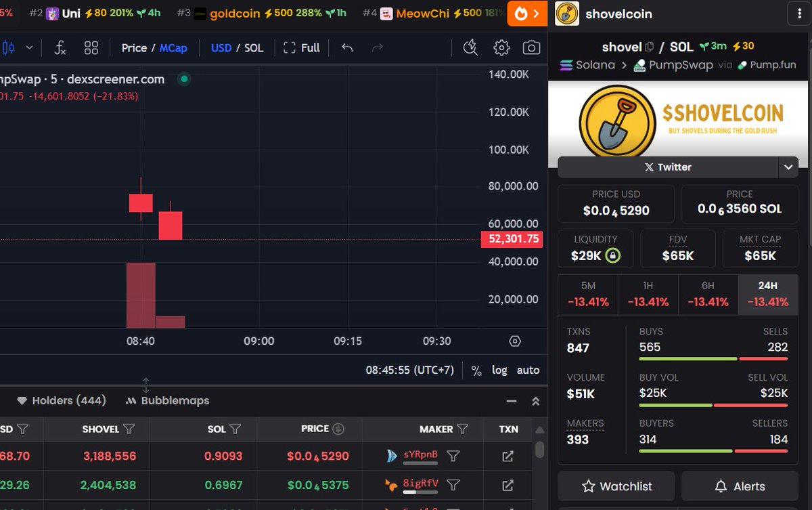
Task: Set chart currency to USD
Action: [x=221, y=48]
